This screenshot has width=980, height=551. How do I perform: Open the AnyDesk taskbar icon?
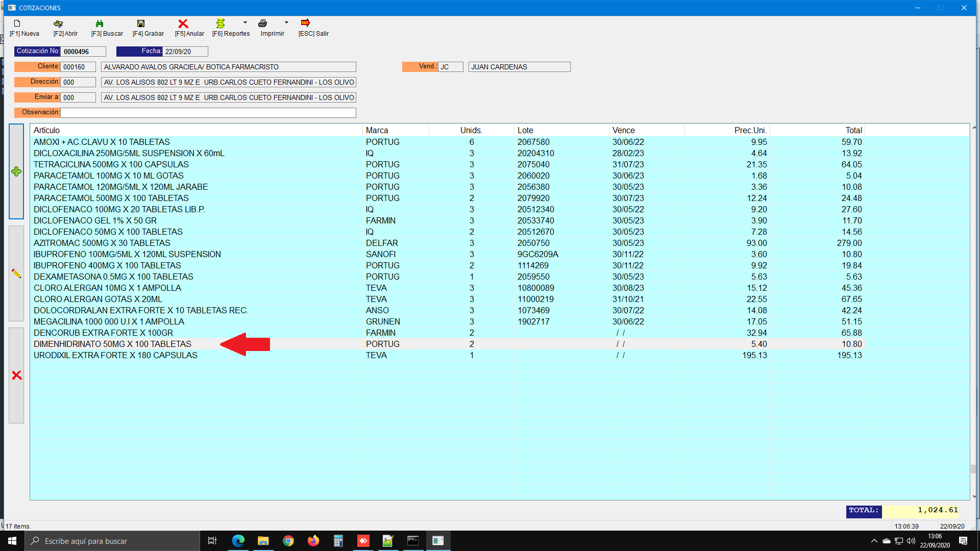click(363, 541)
